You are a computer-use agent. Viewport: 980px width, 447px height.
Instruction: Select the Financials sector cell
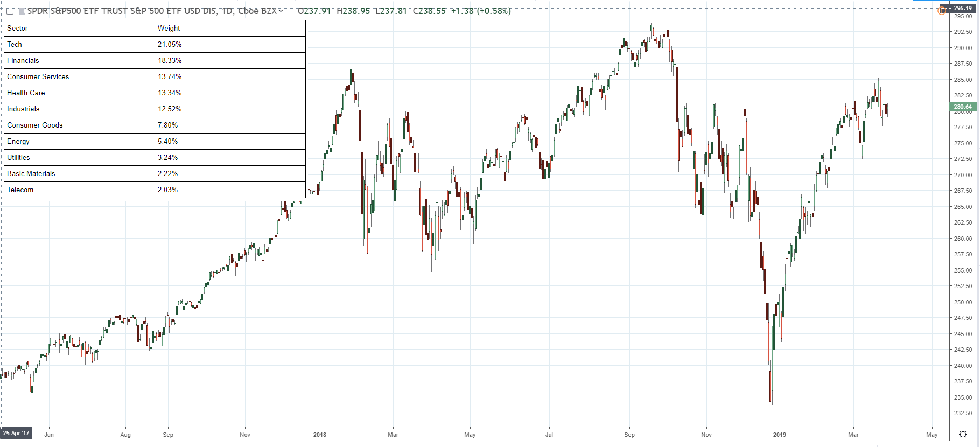tap(79, 60)
